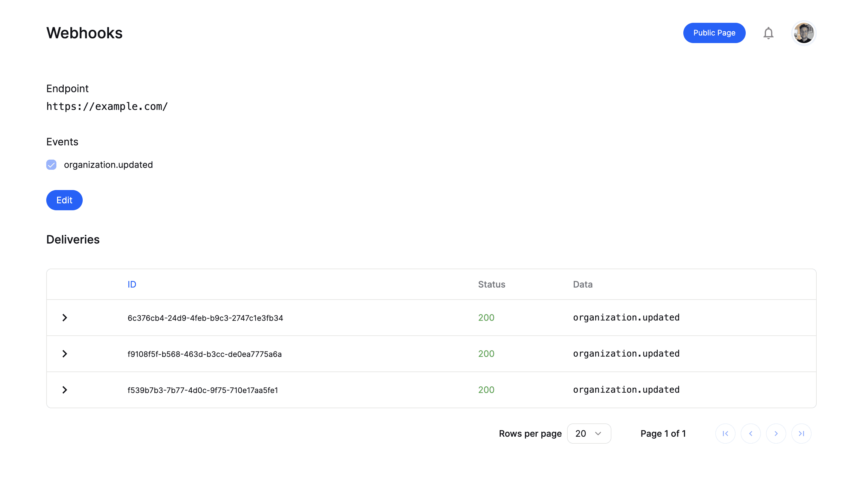Click the user profile avatar icon
Viewport: 868px width, 482px height.
805,33
